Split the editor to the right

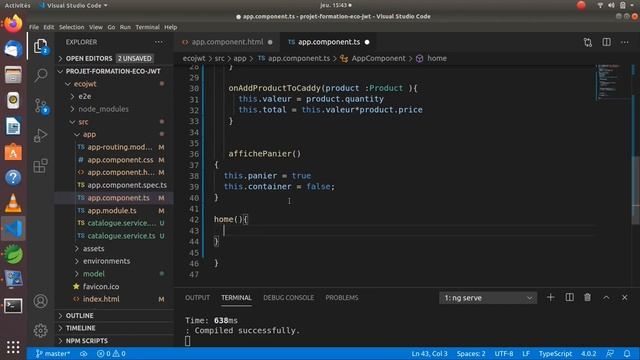[x=607, y=42]
